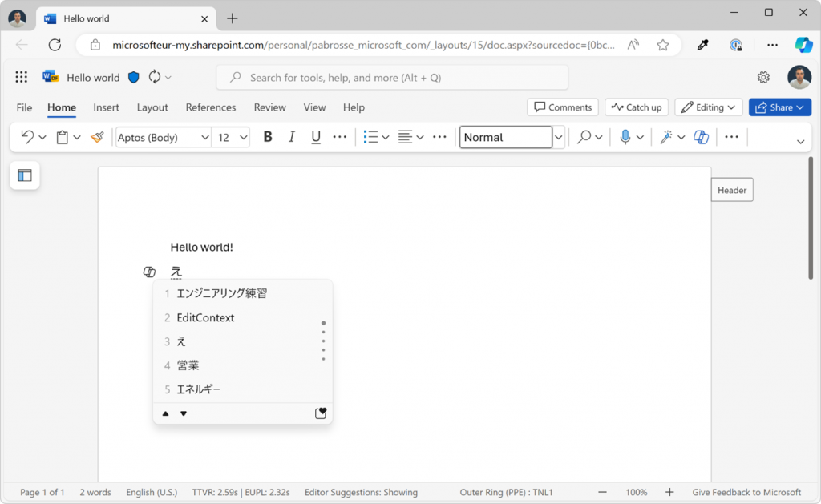Viewport: 821px width, 504px height.
Task: Open the Navigation pane icon below the ribbon
Action: click(25, 175)
